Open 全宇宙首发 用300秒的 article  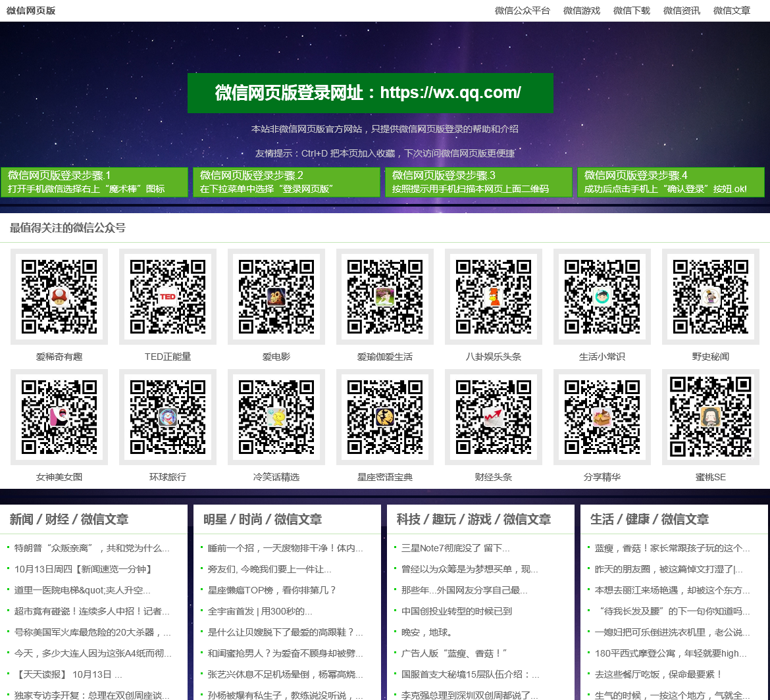(x=260, y=612)
